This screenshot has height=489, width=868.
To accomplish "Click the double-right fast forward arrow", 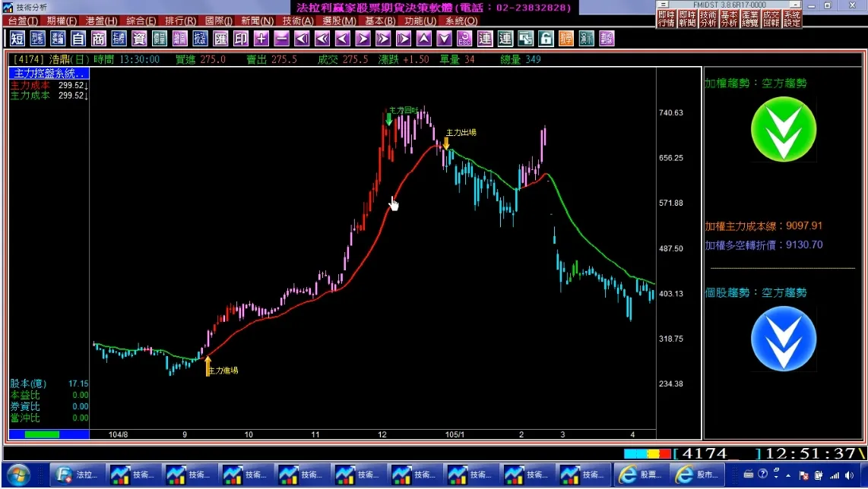I will pos(383,39).
